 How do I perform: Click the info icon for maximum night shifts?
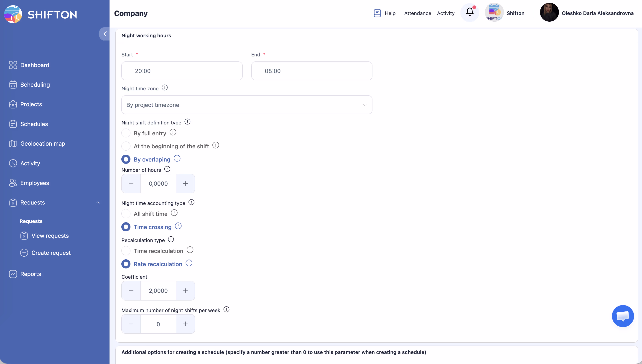coord(226,309)
